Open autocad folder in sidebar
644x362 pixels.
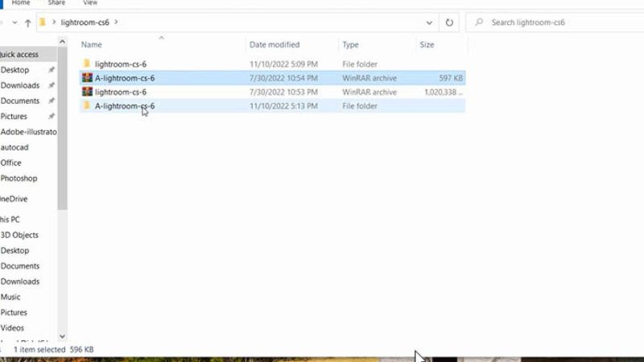[14, 147]
